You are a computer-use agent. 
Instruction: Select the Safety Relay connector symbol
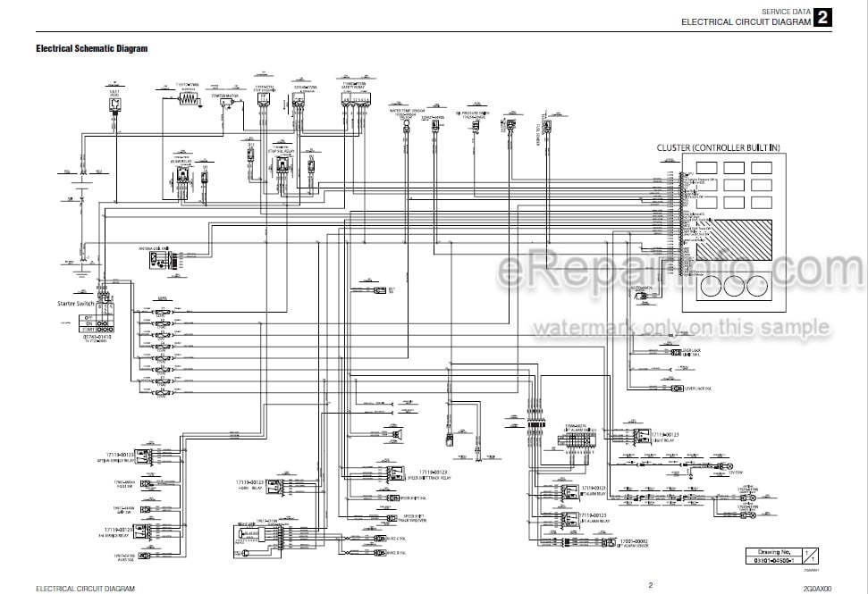tap(356, 99)
